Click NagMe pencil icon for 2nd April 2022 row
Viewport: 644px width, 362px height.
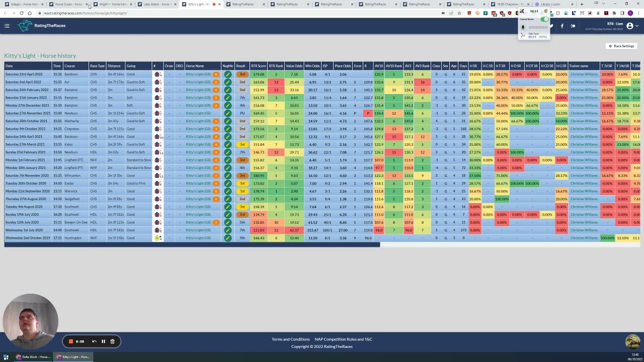pos(228,82)
